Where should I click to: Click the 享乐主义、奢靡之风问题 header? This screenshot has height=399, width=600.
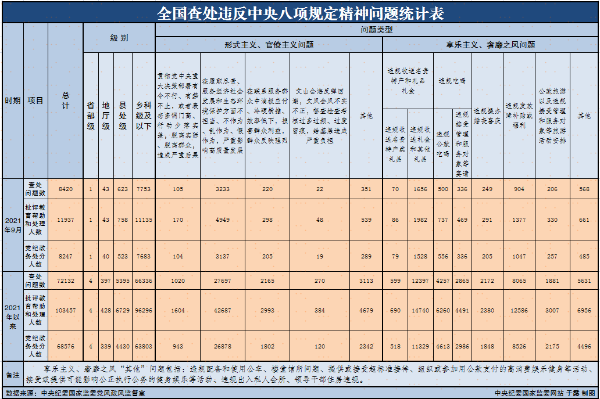491,44
